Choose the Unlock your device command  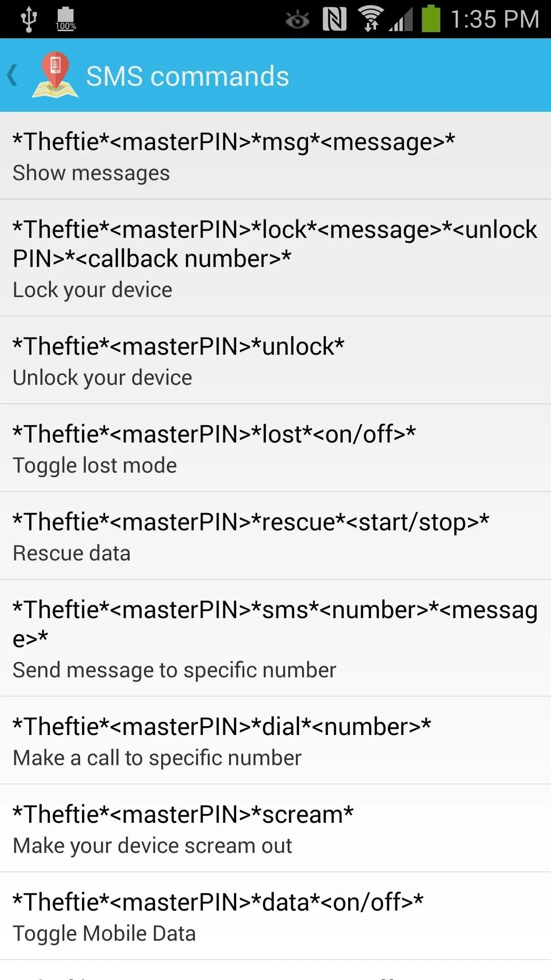coord(275,360)
